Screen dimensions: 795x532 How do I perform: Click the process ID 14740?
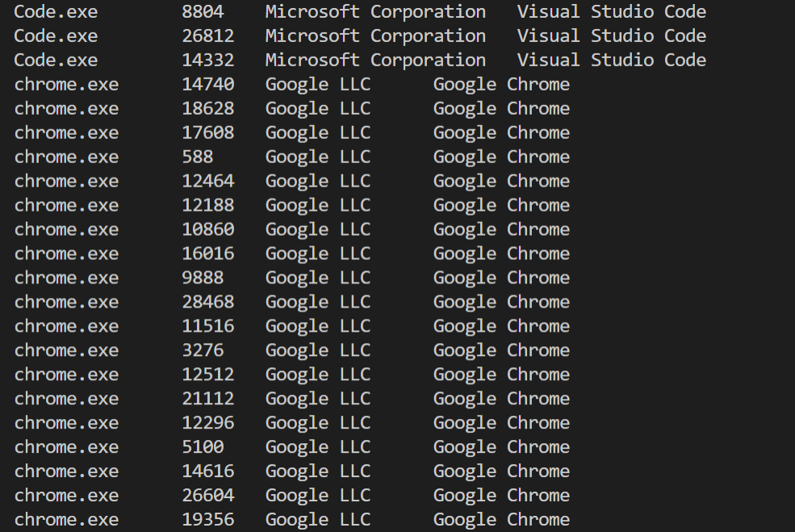tap(207, 85)
